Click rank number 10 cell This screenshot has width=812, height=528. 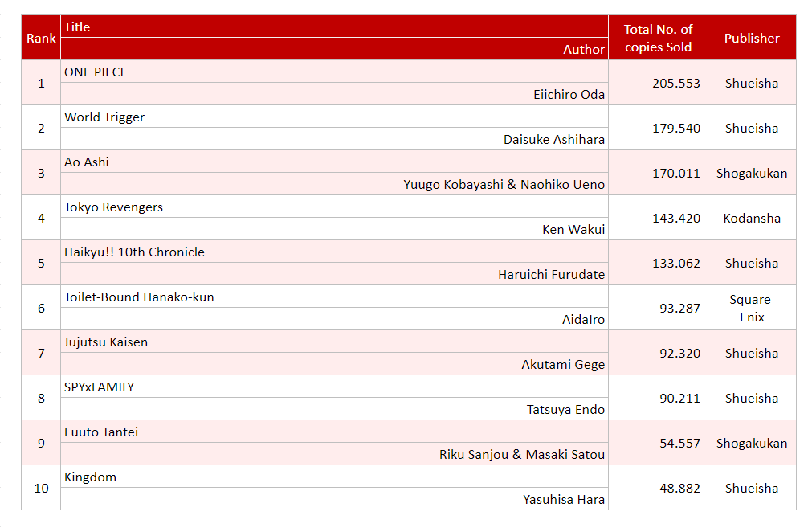[x=40, y=488]
